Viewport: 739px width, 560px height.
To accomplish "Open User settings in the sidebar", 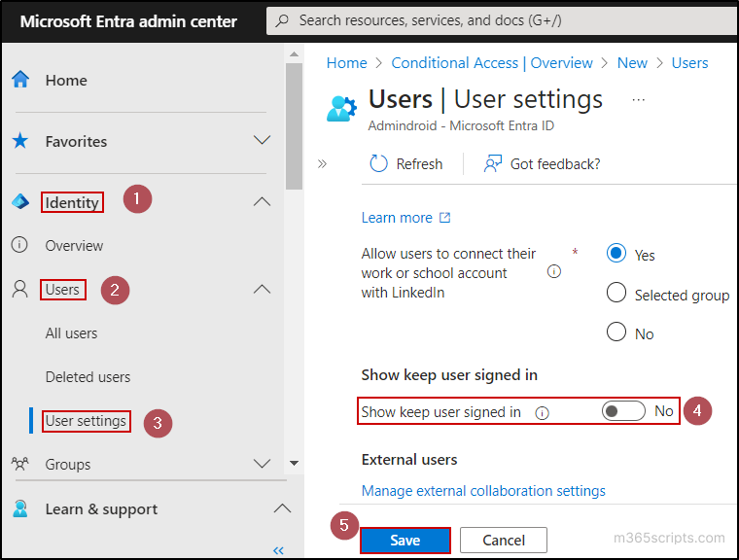I will point(86,421).
